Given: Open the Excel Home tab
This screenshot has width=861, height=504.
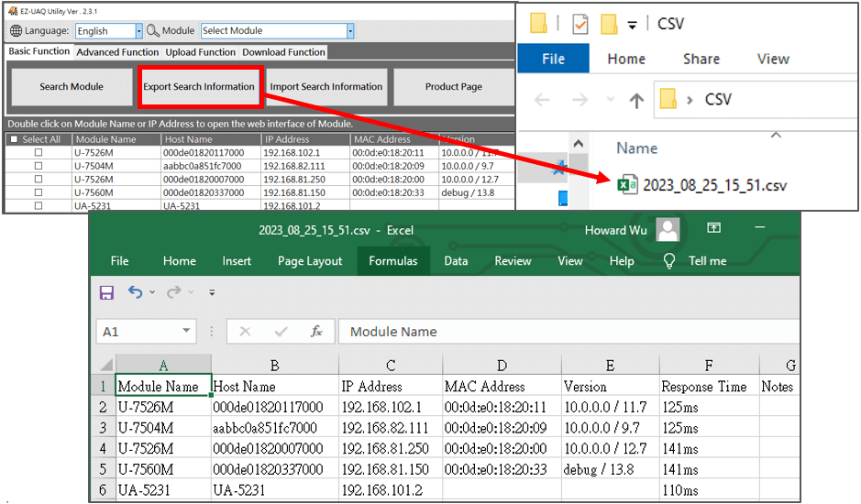Looking at the screenshot, I should [x=180, y=261].
